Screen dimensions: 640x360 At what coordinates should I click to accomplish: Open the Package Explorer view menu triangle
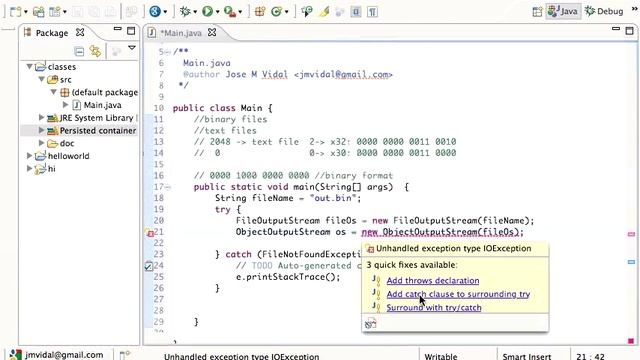coord(132,48)
